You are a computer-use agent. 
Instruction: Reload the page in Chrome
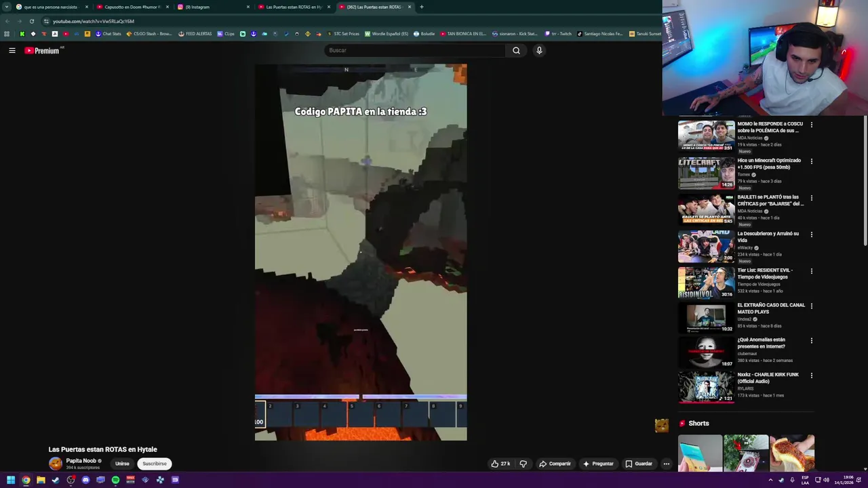(x=31, y=21)
